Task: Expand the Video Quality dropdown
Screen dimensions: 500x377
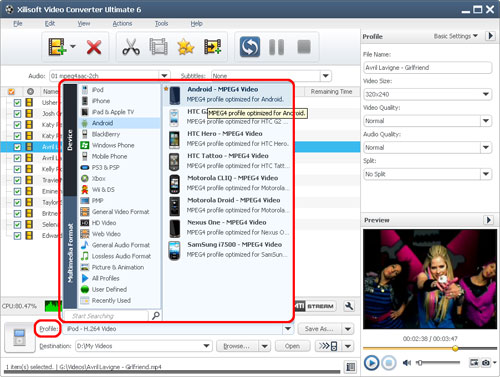Action: click(x=486, y=121)
